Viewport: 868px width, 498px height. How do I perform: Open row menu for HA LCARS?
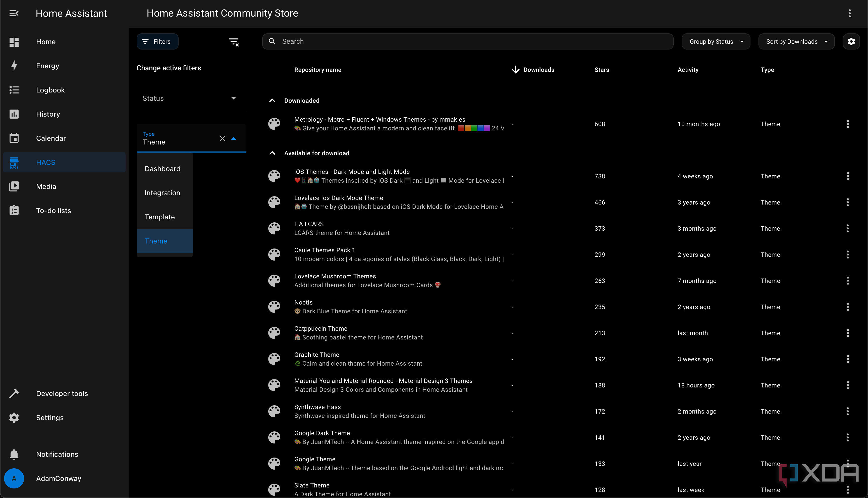click(848, 228)
